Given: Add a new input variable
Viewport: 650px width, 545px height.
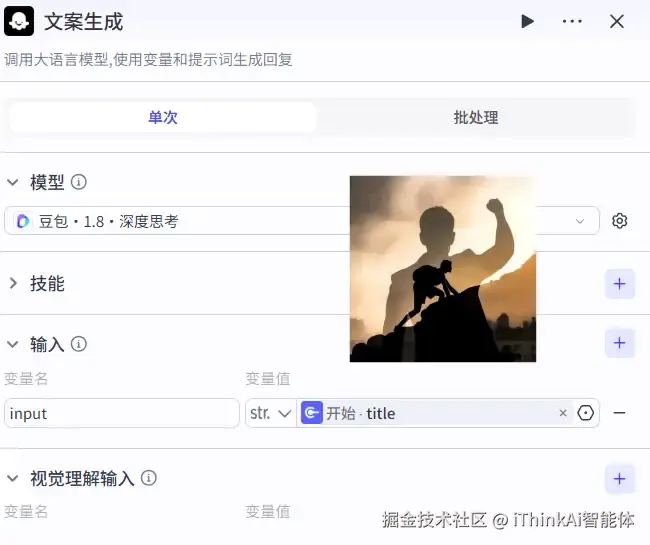Looking at the screenshot, I should [620, 343].
